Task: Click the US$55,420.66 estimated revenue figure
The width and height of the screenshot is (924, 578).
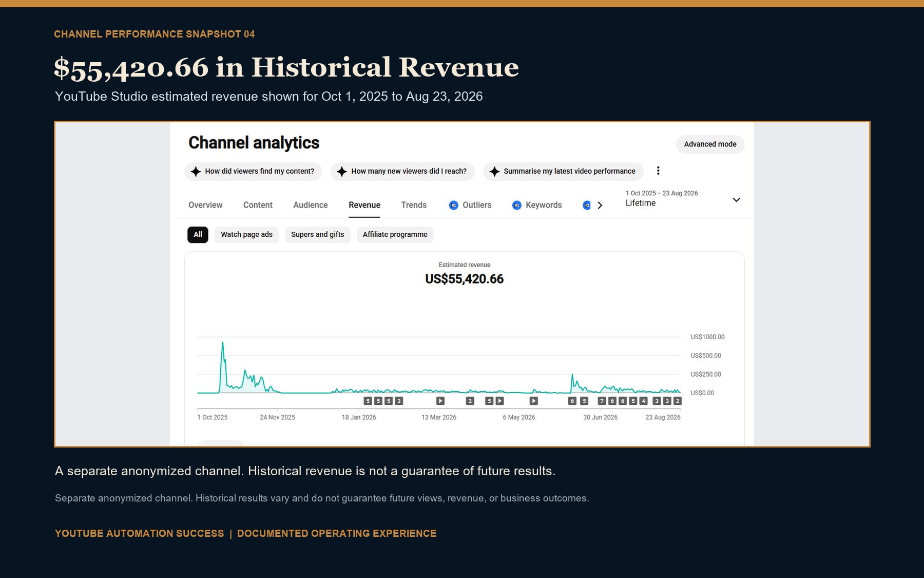Action: (464, 279)
